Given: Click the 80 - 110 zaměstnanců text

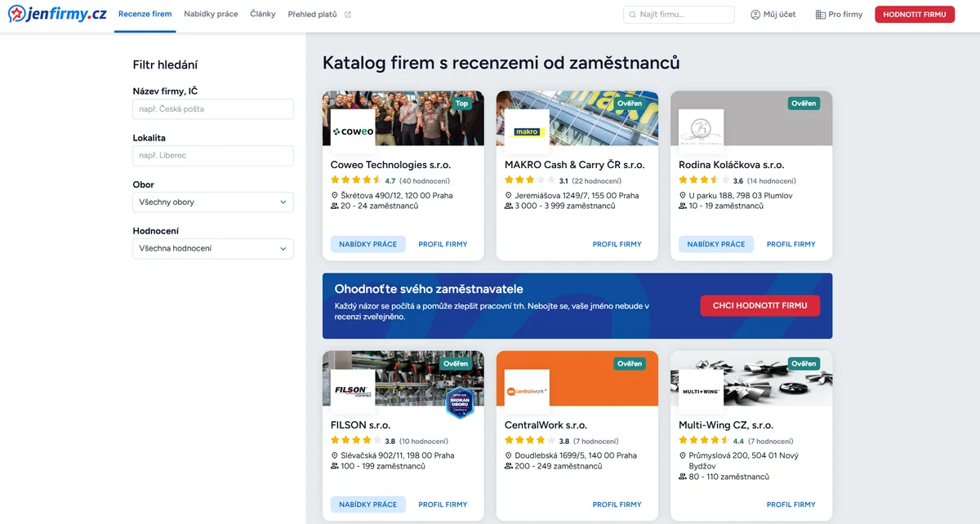Looking at the screenshot, I should (729, 477).
